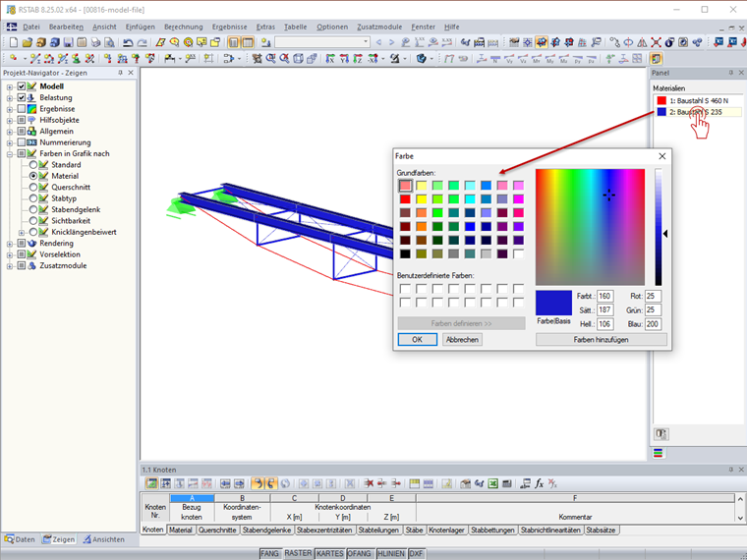Show internal force N diagram

(495, 59)
